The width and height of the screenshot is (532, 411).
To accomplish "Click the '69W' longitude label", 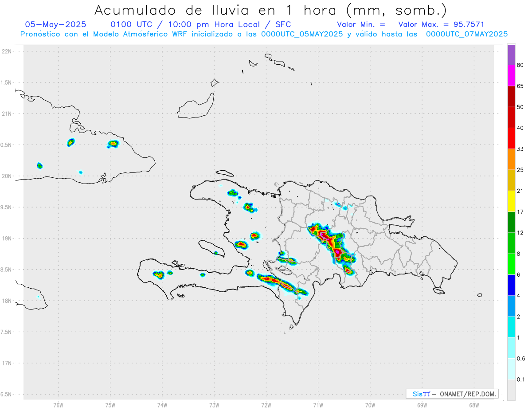I will [422, 405].
